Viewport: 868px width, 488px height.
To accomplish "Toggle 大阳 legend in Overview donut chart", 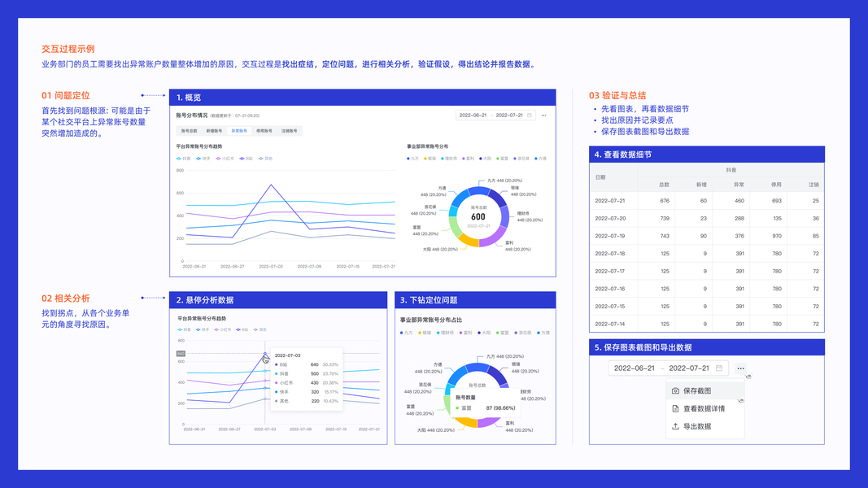I will 486,159.
